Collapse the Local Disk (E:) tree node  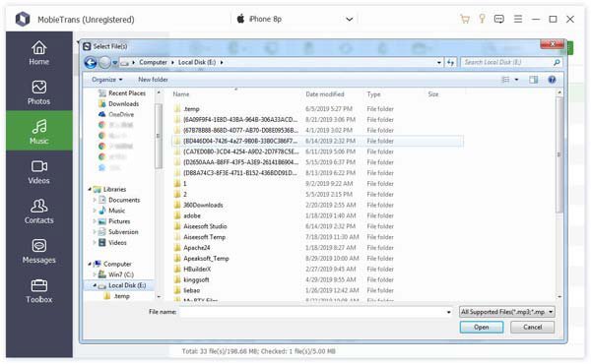click(x=95, y=285)
